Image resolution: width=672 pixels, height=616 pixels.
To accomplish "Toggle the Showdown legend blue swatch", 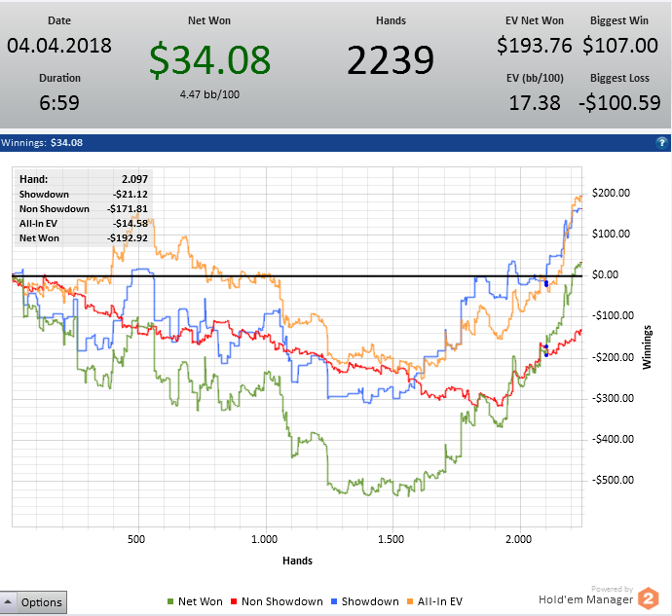I will 334,601.
